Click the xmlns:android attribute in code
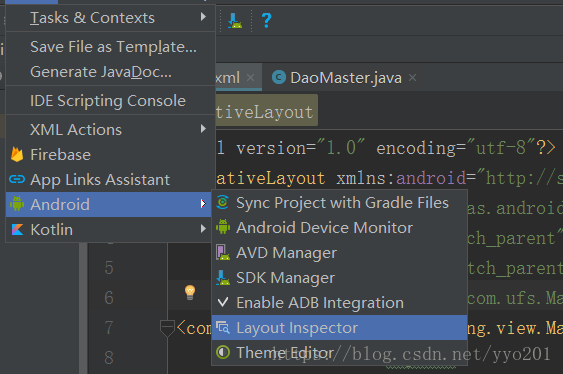 click(401, 178)
